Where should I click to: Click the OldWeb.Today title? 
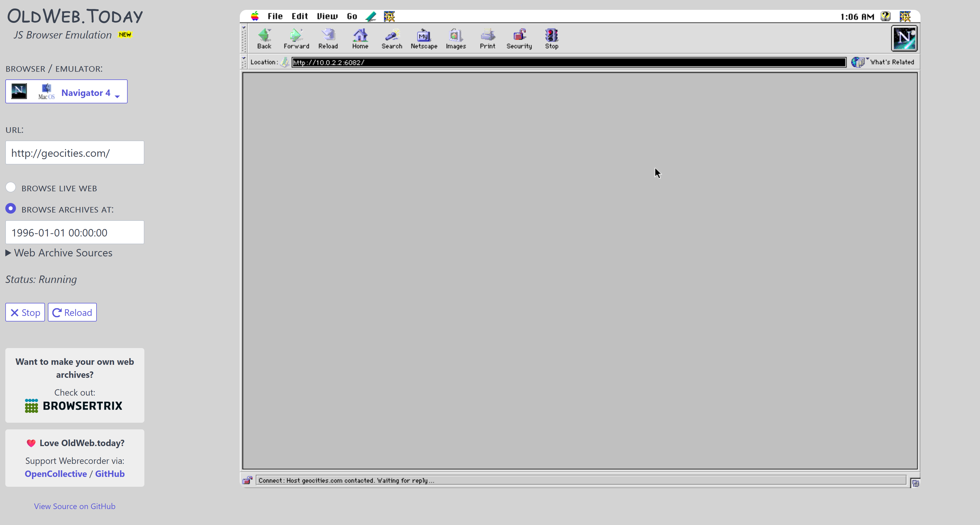pyautogui.click(x=75, y=16)
